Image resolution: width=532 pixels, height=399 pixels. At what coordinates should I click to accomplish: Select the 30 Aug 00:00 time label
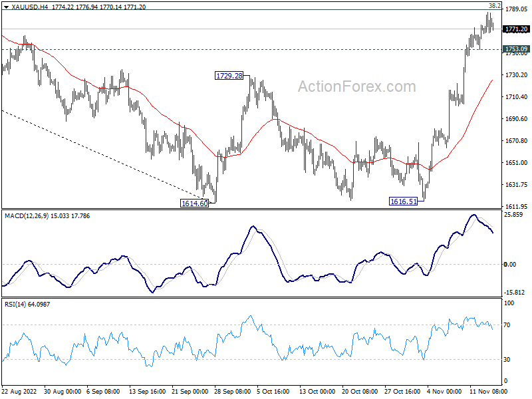point(63,392)
